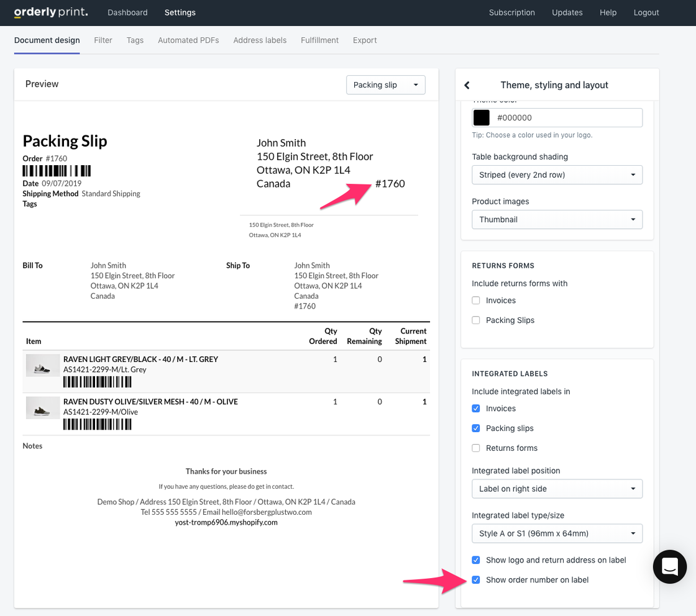Open the Packing slip document selector
The width and height of the screenshot is (696, 616).
(385, 84)
